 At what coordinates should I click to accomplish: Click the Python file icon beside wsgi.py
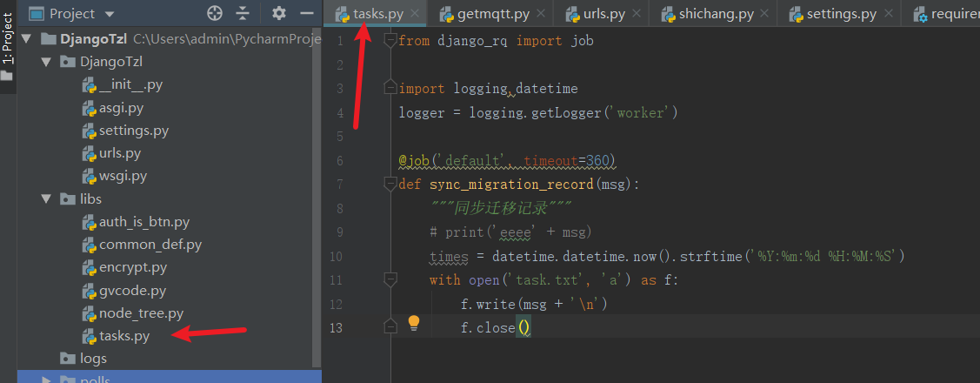(90, 176)
